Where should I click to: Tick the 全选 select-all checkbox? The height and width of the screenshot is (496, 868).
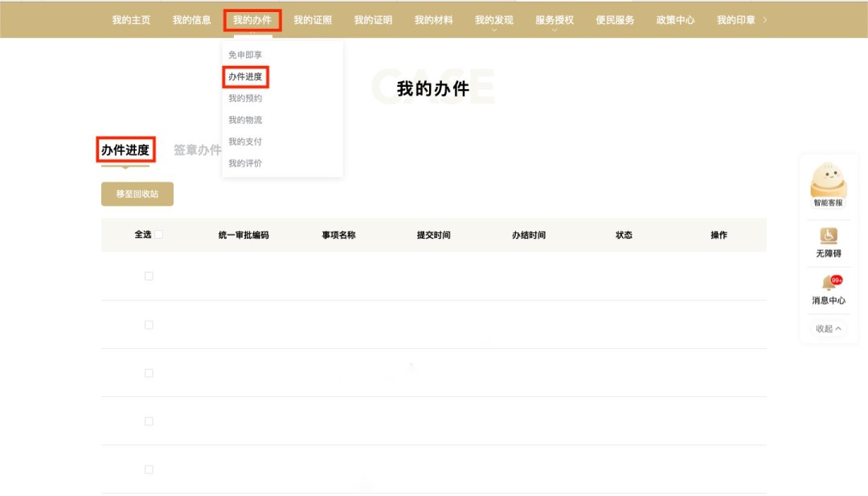pyautogui.click(x=158, y=235)
